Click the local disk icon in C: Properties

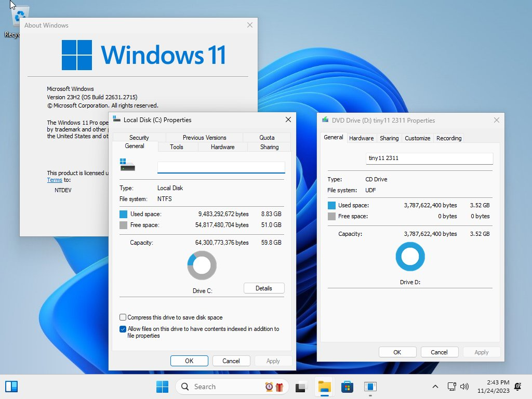tap(127, 165)
